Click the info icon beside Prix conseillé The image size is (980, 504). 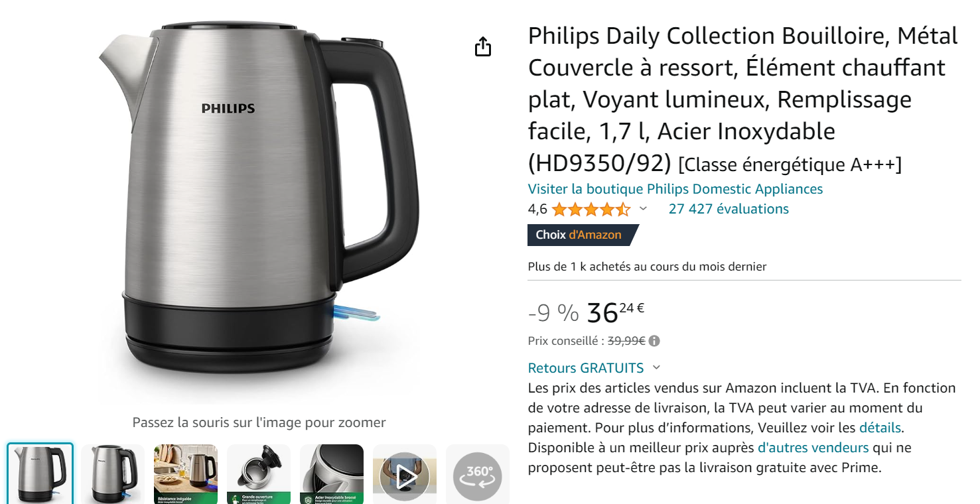click(654, 341)
